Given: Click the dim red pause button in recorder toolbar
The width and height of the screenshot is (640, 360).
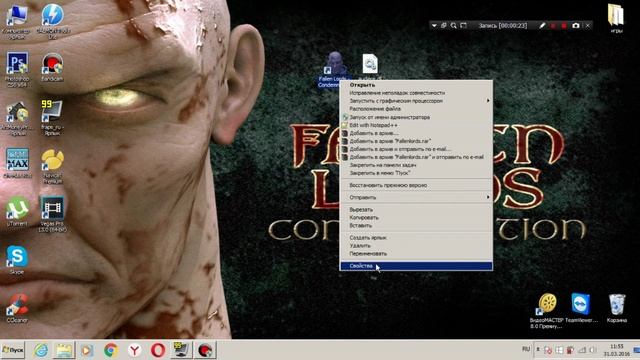Looking at the screenshot, I should pos(553,26).
